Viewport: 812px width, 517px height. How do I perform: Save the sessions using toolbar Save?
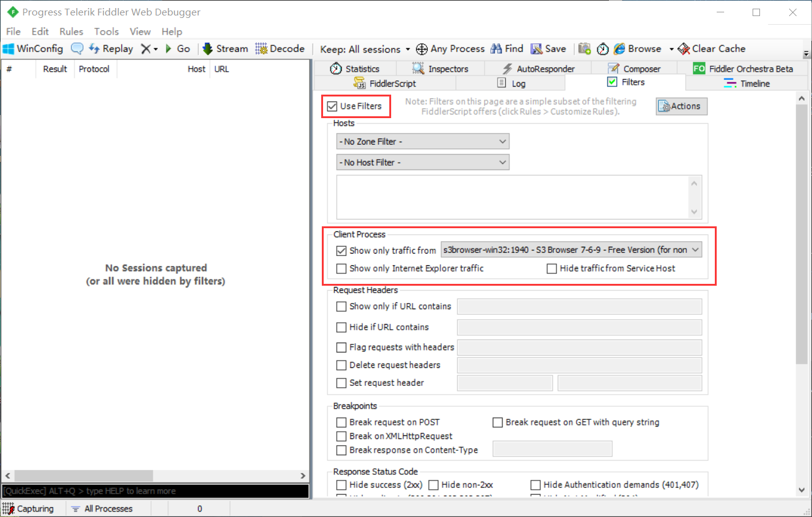coord(548,49)
